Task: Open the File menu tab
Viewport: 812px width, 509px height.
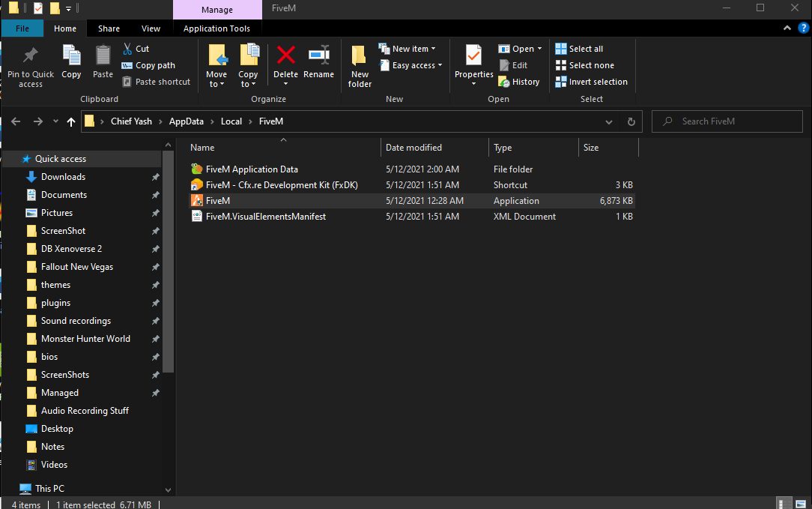Action: [22, 28]
